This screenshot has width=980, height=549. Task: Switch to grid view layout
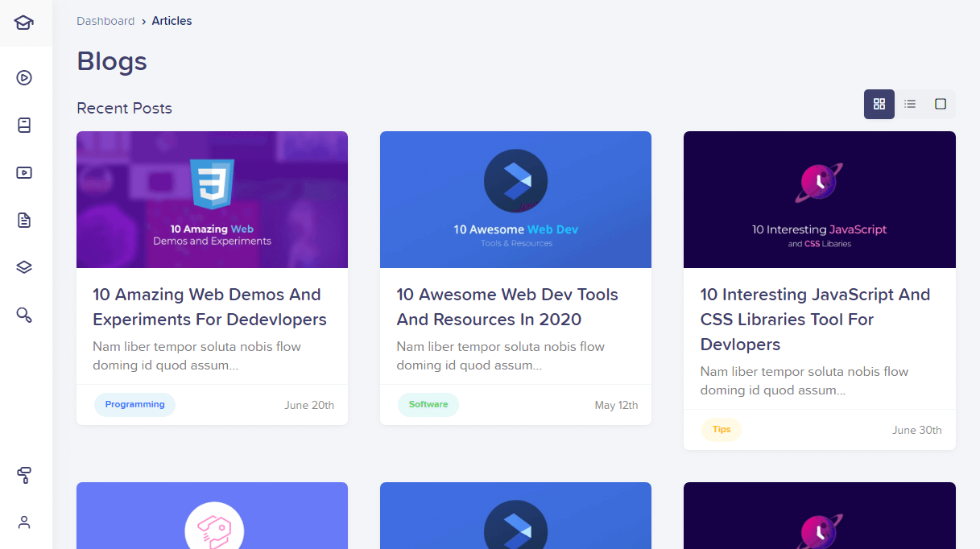click(x=879, y=104)
